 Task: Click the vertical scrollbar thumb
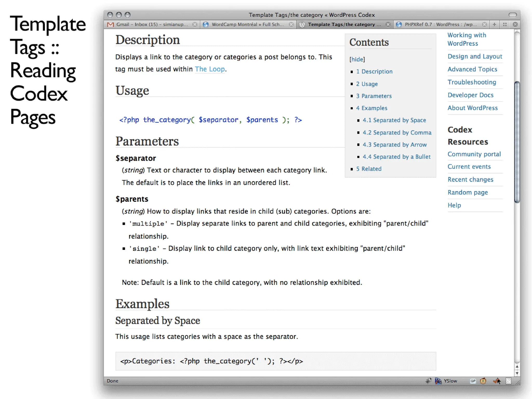point(517,142)
